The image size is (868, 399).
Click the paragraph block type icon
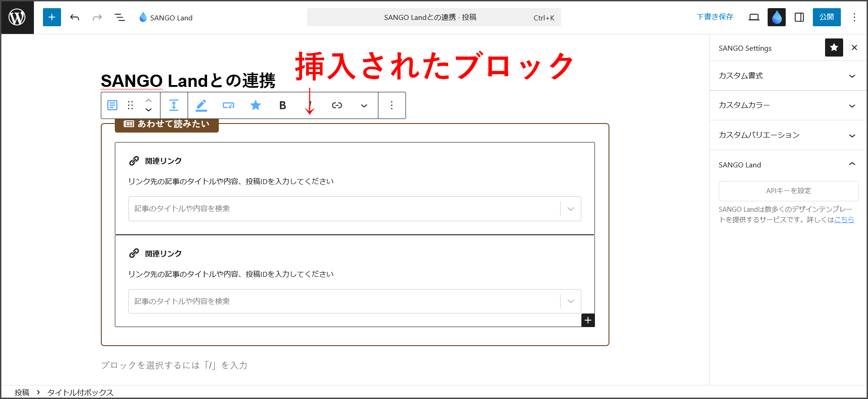112,105
